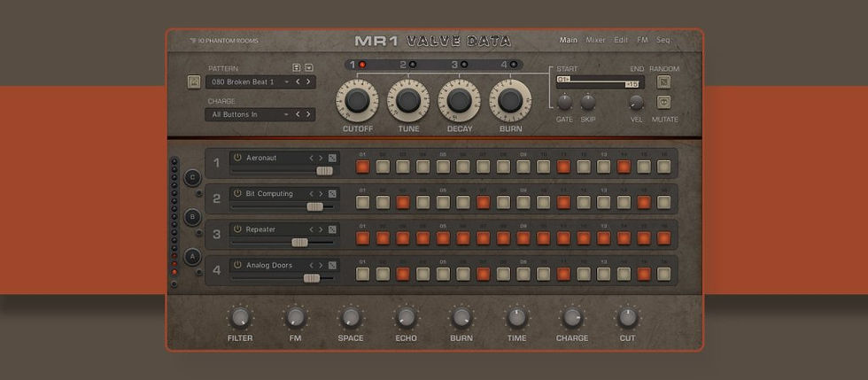
Task: Randomize the Repeater track with its dice icon
Action: point(332,229)
